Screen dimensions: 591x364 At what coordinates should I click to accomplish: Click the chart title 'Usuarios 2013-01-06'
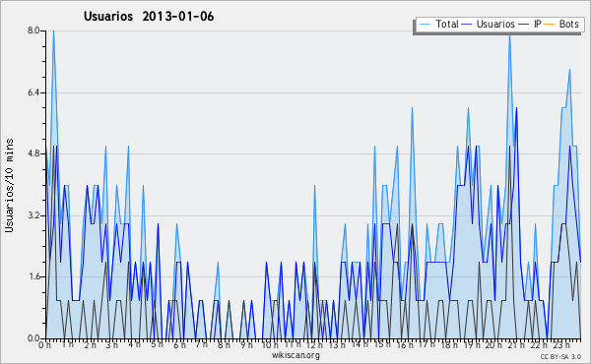pos(149,17)
